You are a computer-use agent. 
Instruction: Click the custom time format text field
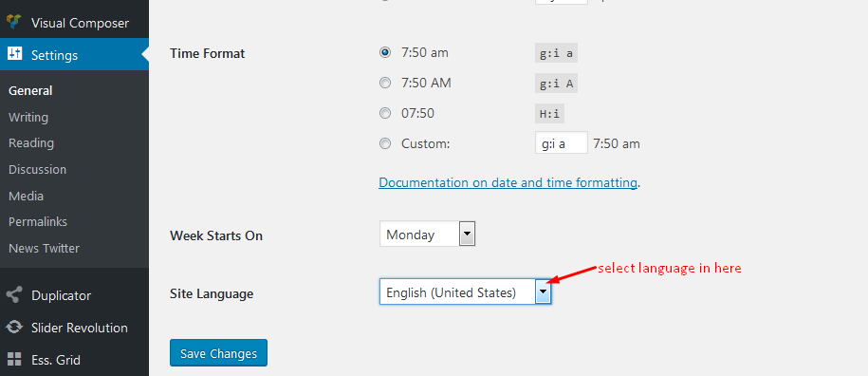coord(562,142)
